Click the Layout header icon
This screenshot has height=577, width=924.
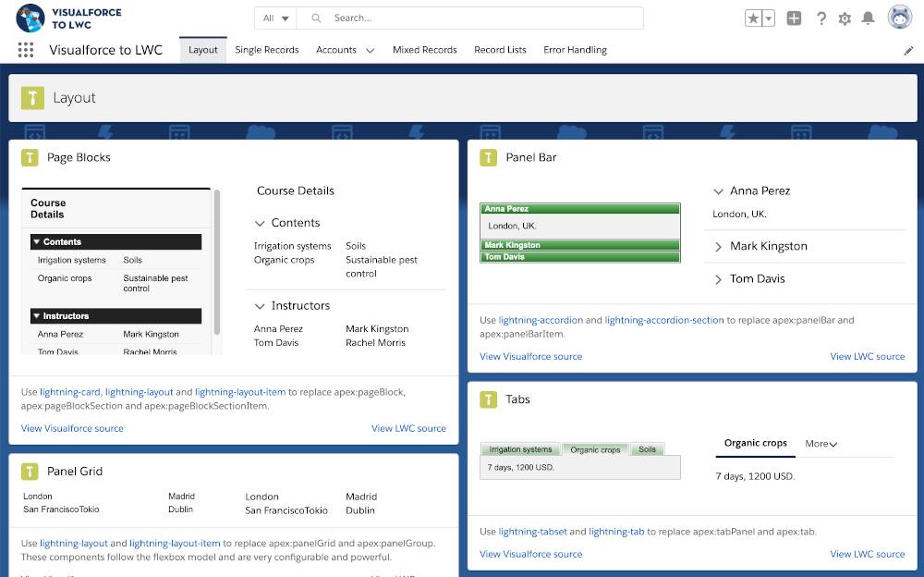[x=32, y=98]
